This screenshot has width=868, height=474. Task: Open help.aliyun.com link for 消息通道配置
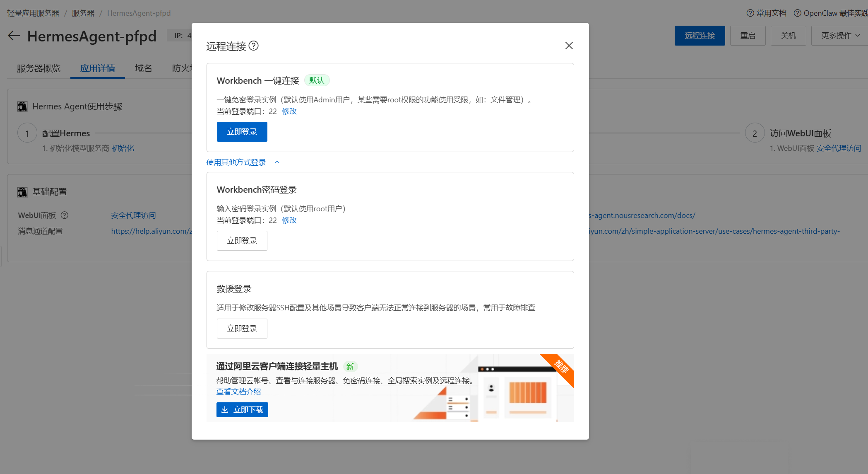[x=151, y=231]
